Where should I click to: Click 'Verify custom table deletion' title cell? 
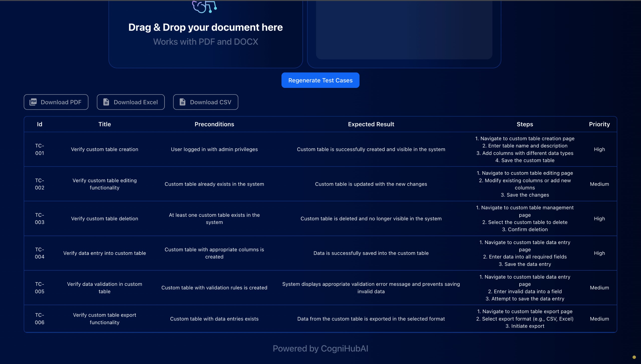click(x=104, y=219)
